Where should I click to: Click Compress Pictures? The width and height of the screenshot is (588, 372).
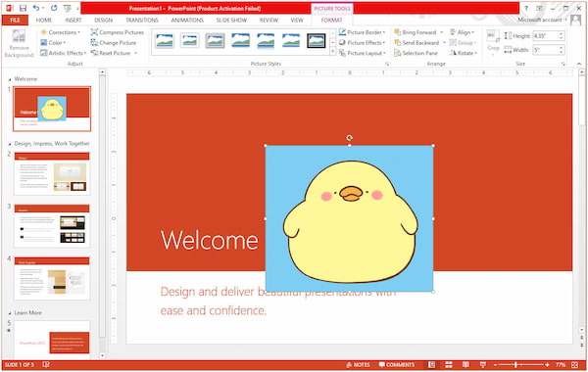pyautogui.click(x=118, y=32)
